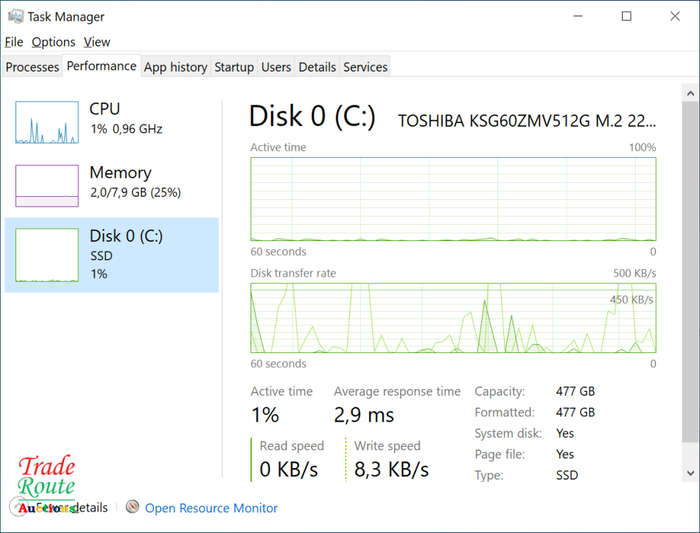Open the View menu

96,42
